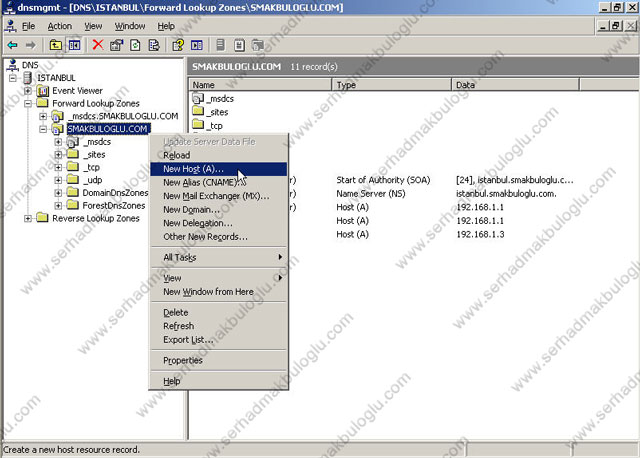Image resolution: width=640 pixels, height=458 pixels.
Task: Click the MMC document icon beside File menu
Action: (11, 26)
